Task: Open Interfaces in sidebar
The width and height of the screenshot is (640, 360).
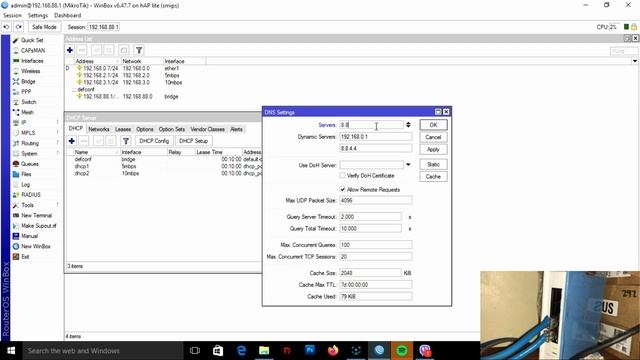Action: pyautogui.click(x=32, y=61)
